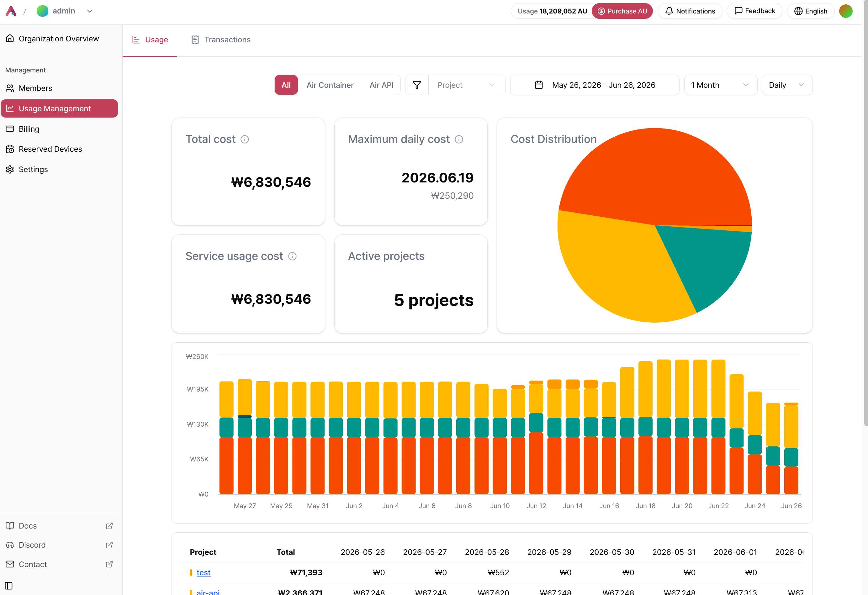Open the user profile avatar menu

click(846, 11)
